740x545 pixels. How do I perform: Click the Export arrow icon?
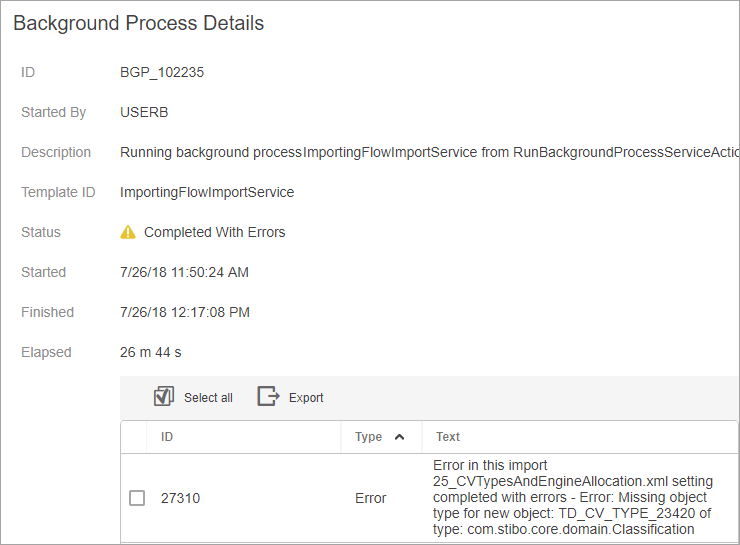click(x=269, y=396)
